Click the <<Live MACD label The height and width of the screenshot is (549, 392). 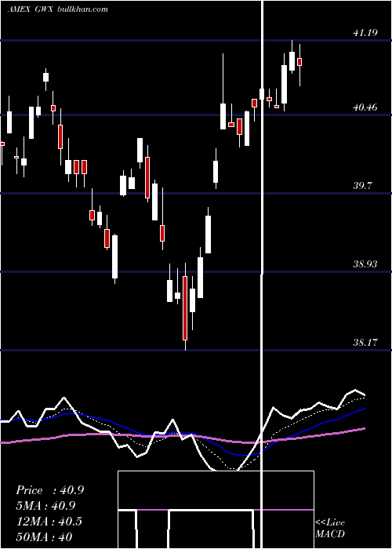(330, 528)
